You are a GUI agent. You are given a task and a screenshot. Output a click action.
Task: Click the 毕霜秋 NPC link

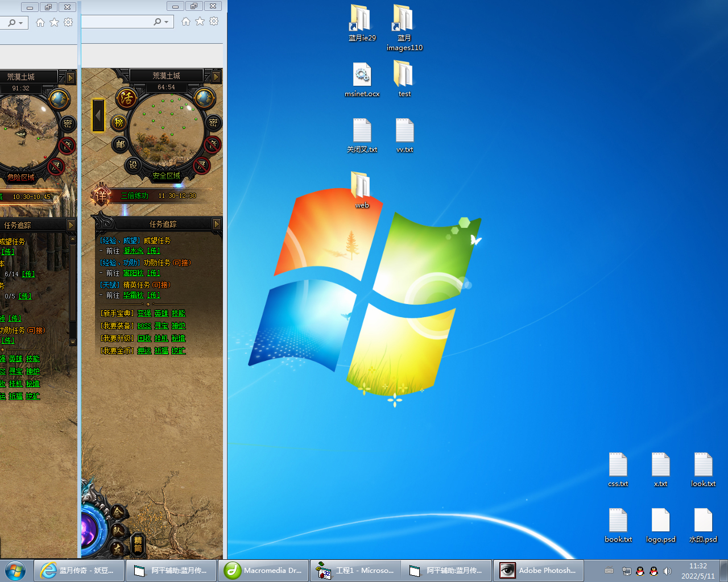tap(134, 295)
